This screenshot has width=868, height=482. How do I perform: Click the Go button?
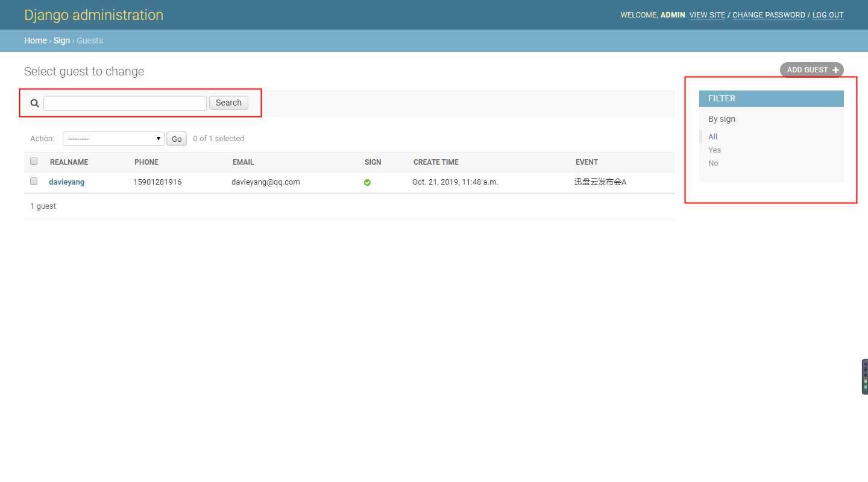tap(177, 139)
